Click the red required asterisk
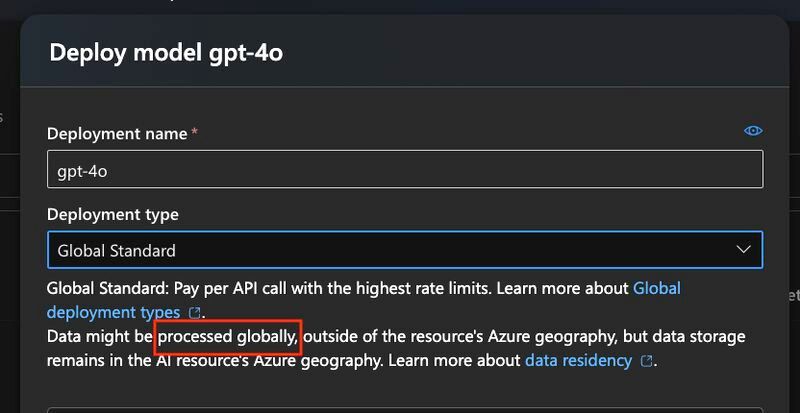800x413 pixels. 194,133
